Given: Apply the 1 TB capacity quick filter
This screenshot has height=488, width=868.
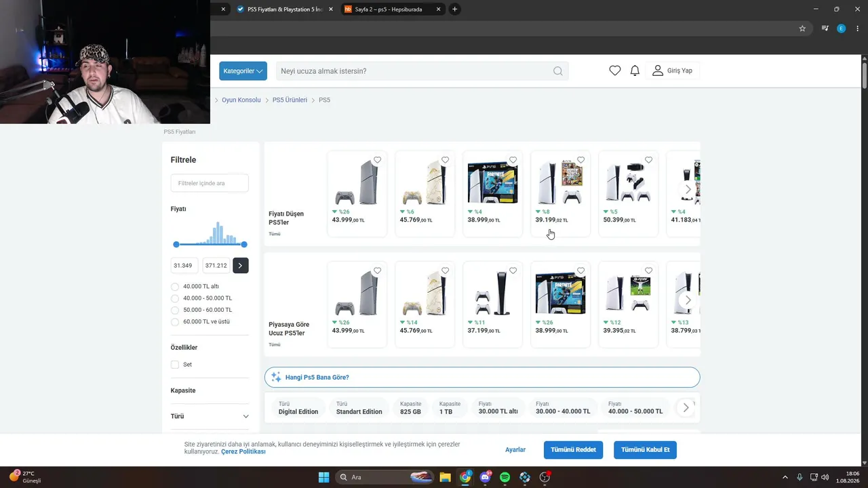Looking at the screenshot, I should [x=450, y=407].
